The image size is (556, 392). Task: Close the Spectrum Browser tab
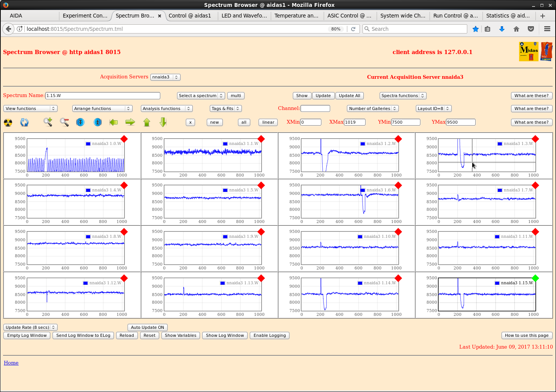point(160,16)
